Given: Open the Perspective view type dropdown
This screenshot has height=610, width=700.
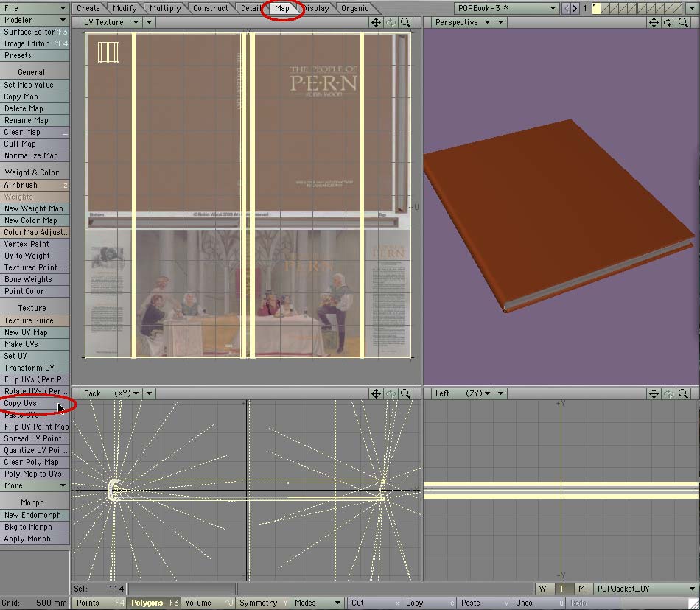Looking at the screenshot, I should [463, 22].
